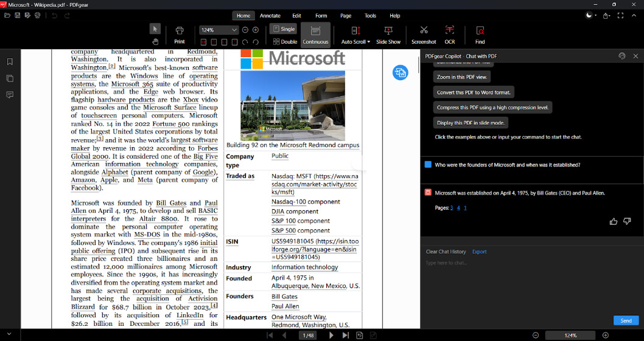The height and width of the screenshot is (341, 644).
Task: Zoom out with the status bar minus icon
Action: [x=536, y=336]
